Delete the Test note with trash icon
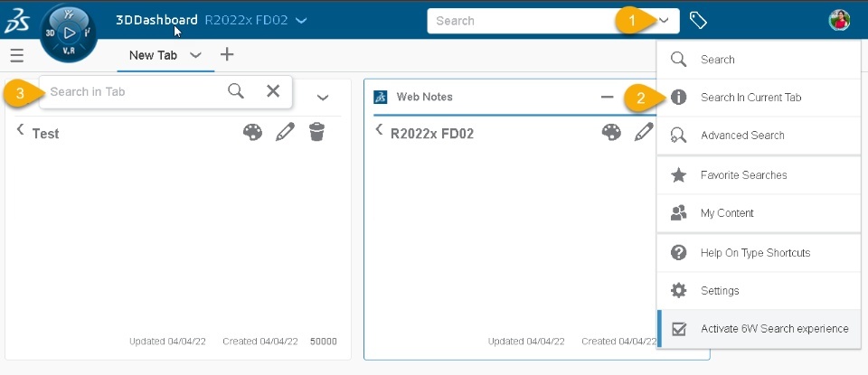This screenshot has width=868, height=375. pyautogui.click(x=316, y=132)
